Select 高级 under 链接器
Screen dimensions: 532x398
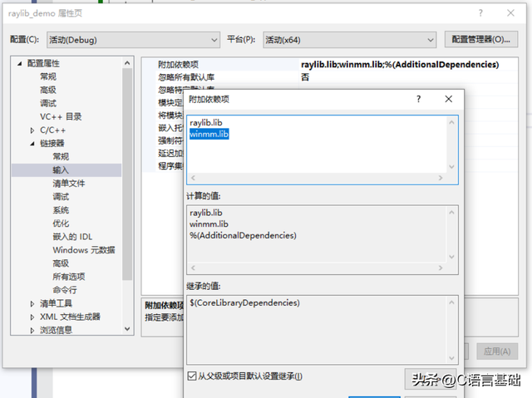61,263
